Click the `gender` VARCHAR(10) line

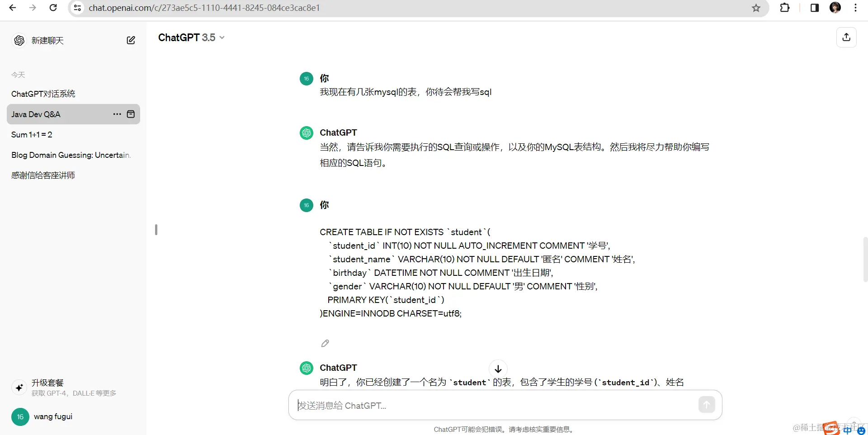click(x=463, y=286)
